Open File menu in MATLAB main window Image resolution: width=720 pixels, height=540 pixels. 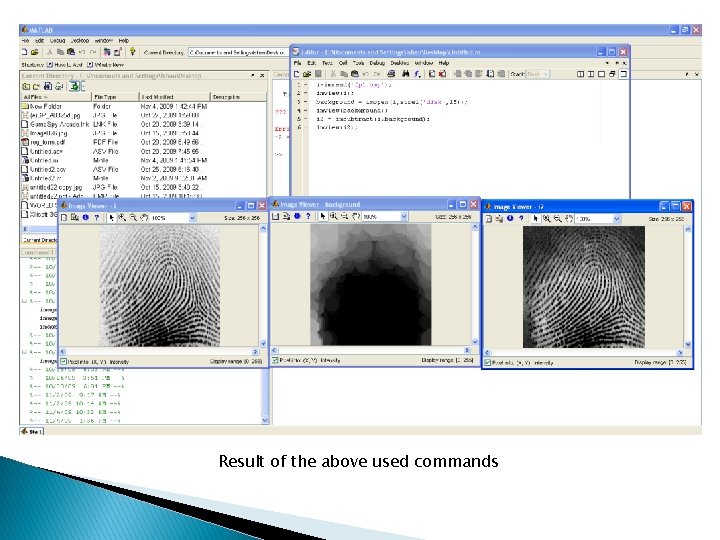pyautogui.click(x=25, y=41)
